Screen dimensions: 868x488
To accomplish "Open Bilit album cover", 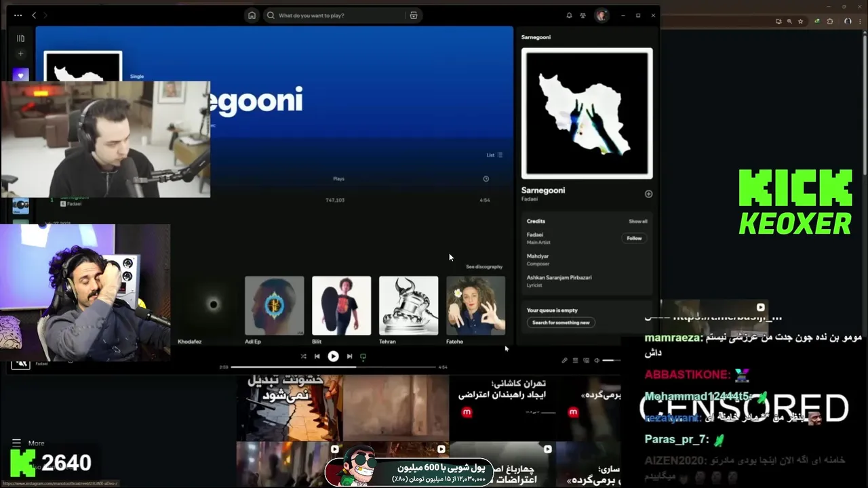I will click(341, 305).
